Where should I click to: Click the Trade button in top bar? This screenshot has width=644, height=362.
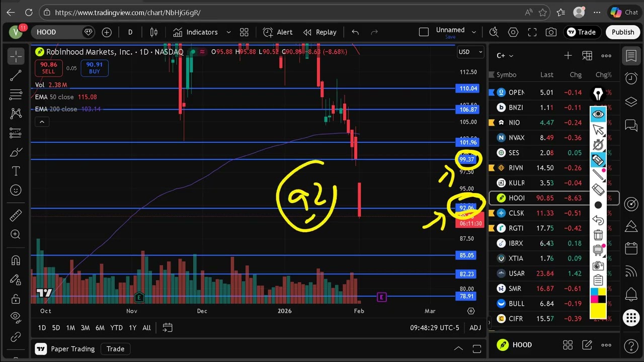tap(581, 32)
